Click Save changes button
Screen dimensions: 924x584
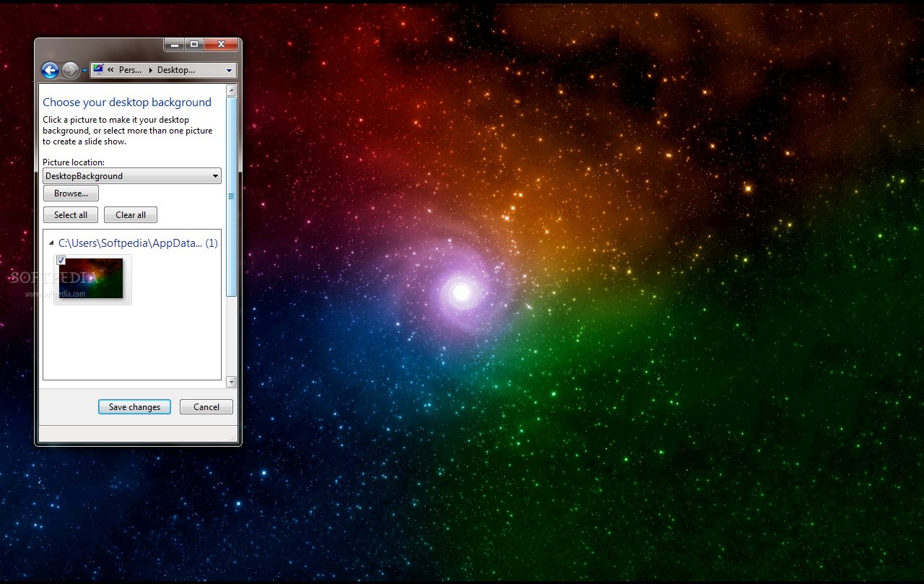134,407
